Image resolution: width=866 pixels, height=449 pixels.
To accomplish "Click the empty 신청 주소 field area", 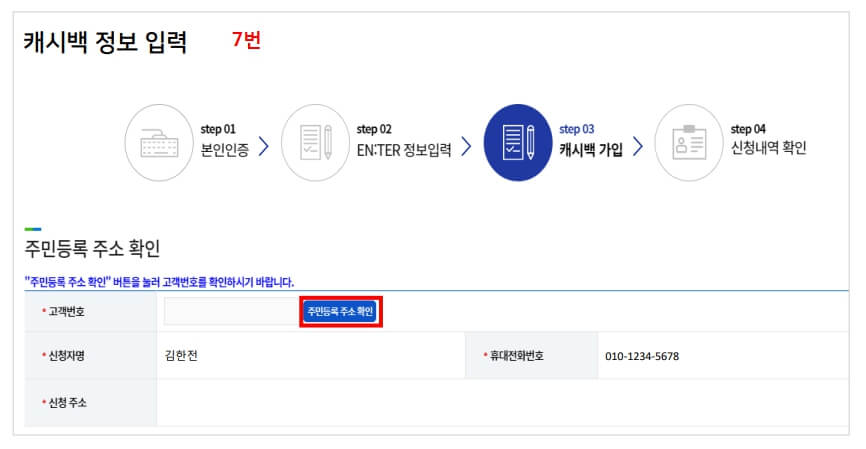I will tap(502, 403).
